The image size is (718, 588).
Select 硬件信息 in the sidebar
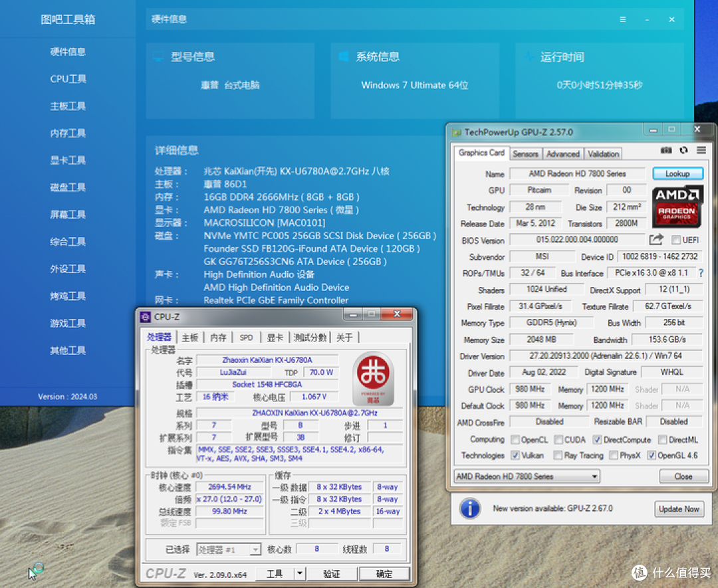[x=68, y=52]
